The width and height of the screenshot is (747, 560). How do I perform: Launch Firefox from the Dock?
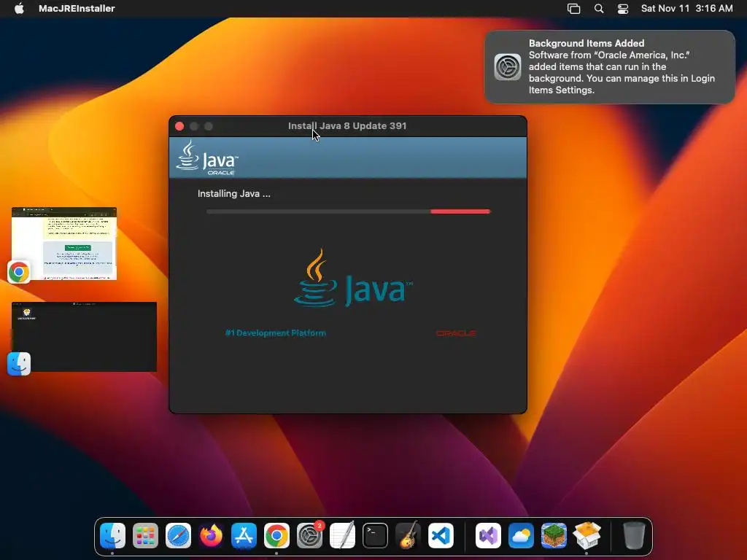click(211, 536)
